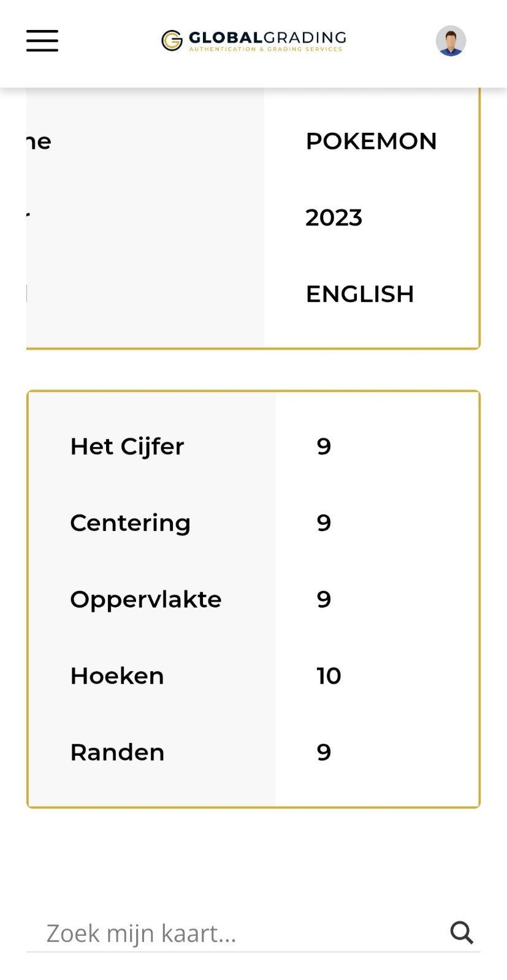Select the ENGLISH language value
This screenshot has width=507, height=980.
[360, 294]
